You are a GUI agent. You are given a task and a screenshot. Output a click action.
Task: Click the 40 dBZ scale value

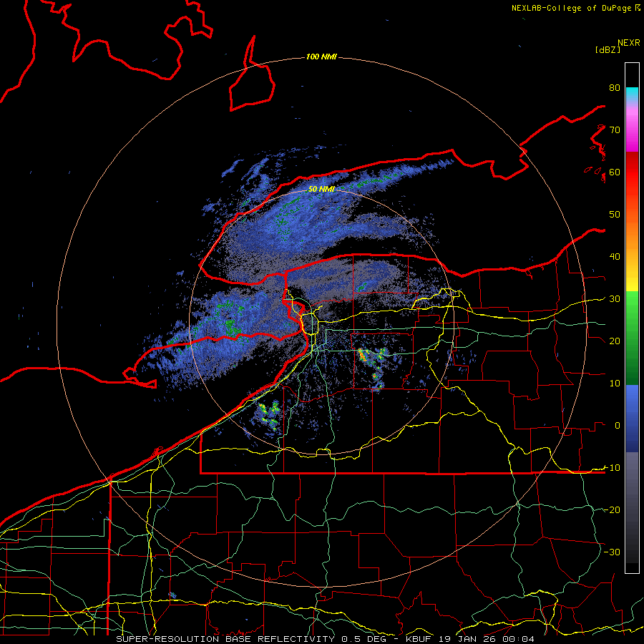pos(615,257)
